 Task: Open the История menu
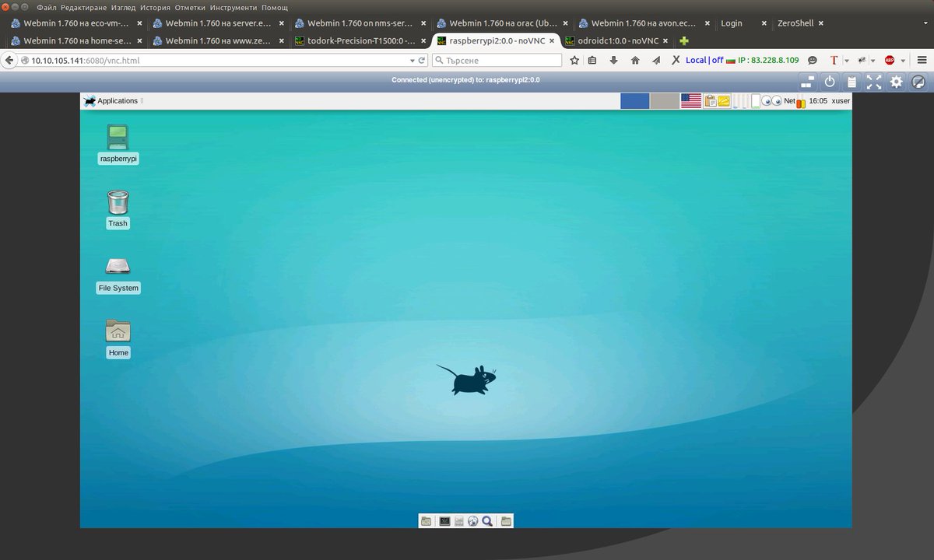(155, 7)
